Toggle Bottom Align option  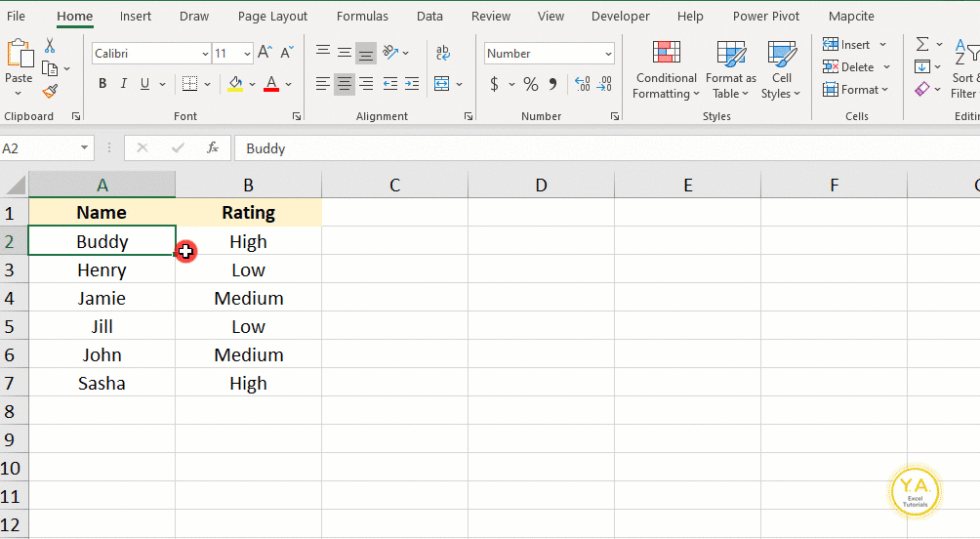[x=366, y=53]
